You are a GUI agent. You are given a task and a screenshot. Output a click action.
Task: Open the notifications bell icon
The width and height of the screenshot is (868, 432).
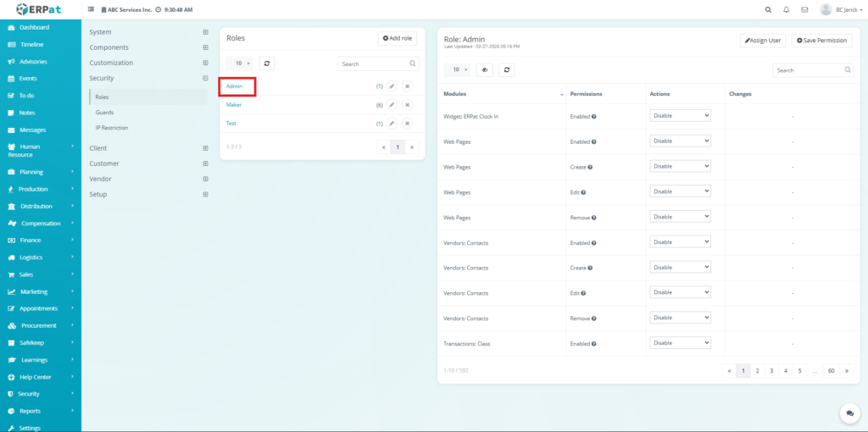[x=787, y=9]
